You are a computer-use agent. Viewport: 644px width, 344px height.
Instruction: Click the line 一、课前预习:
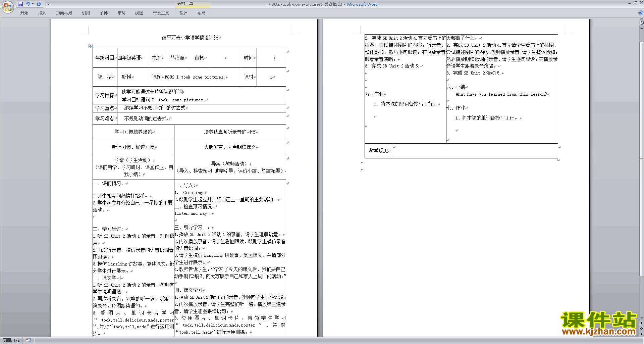coord(108,183)
